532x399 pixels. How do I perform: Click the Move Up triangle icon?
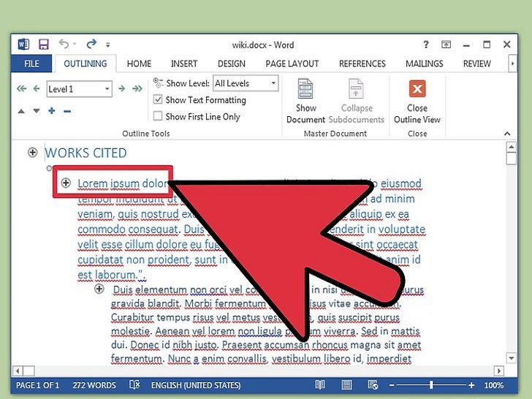pos(20,111)
